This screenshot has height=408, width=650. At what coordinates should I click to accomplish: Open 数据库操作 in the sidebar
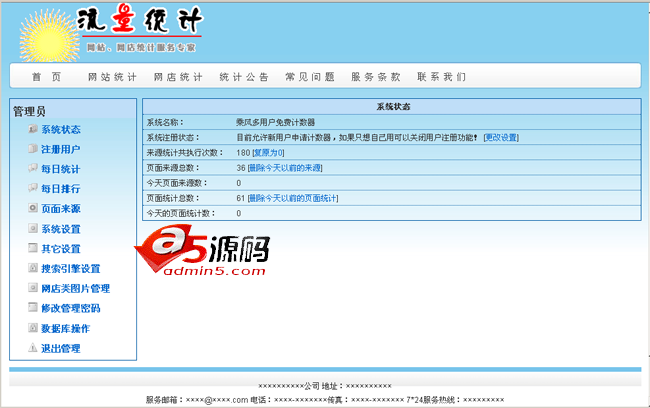click(66, 328)
